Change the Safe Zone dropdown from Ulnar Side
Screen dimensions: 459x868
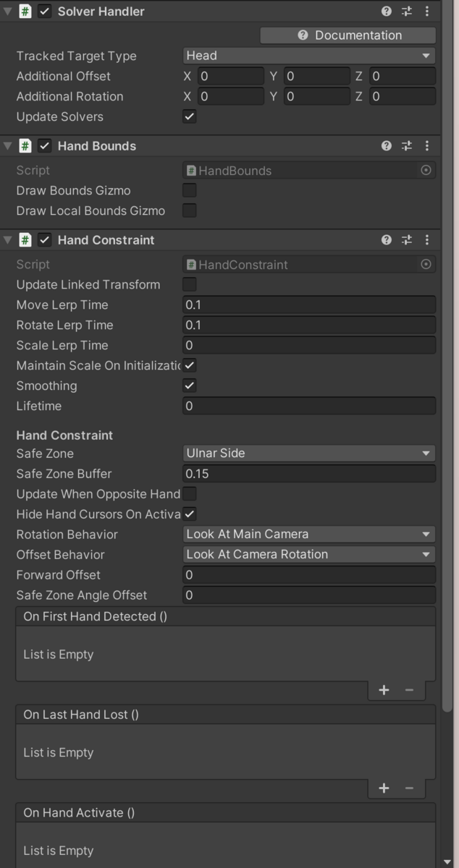308,453
